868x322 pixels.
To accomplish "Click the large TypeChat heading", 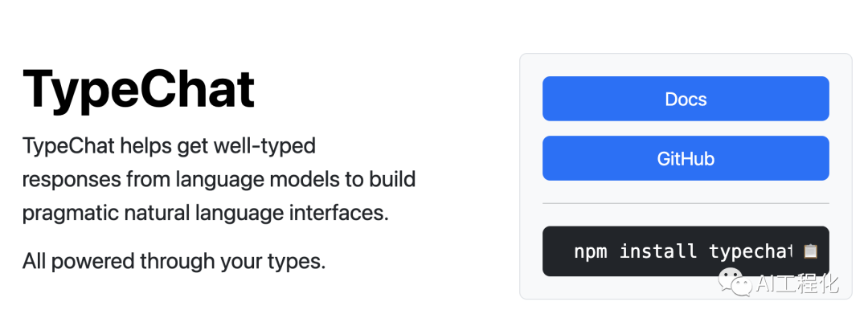I will [139, 89].
